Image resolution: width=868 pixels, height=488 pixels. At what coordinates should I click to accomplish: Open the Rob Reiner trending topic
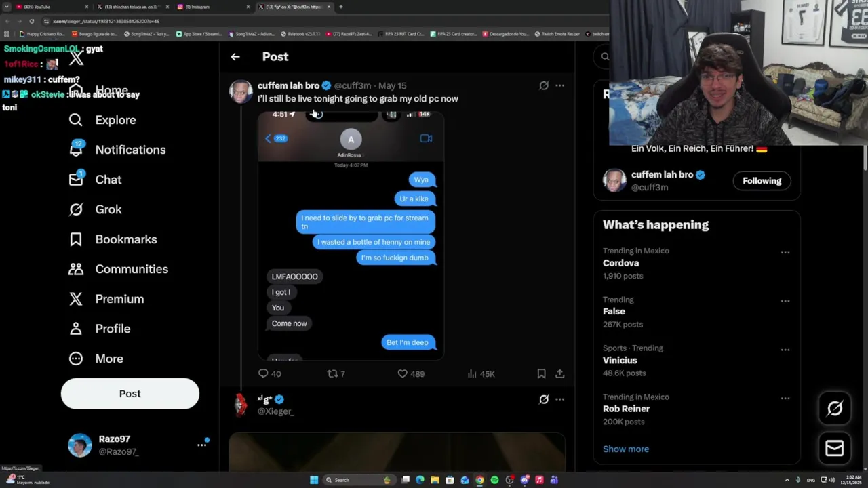626,409
